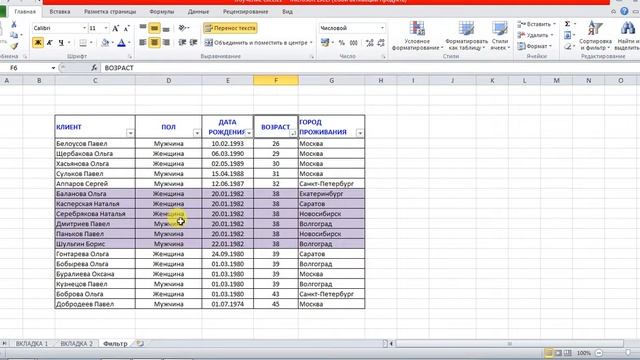Apply the font color A button
640x360 pixels.
pyautogui.click(x=121, y=42)
